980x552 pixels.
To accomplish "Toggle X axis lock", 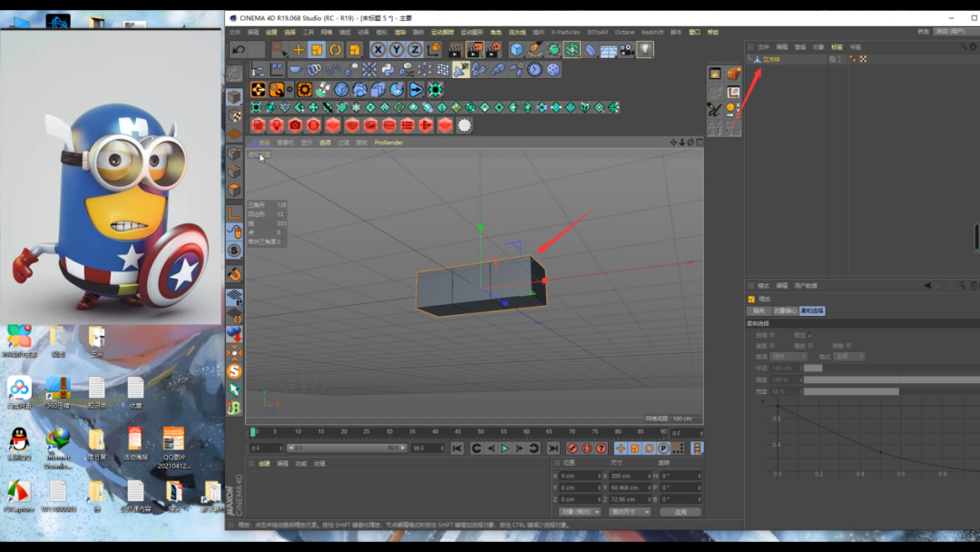I will click(x=377, y=49).
